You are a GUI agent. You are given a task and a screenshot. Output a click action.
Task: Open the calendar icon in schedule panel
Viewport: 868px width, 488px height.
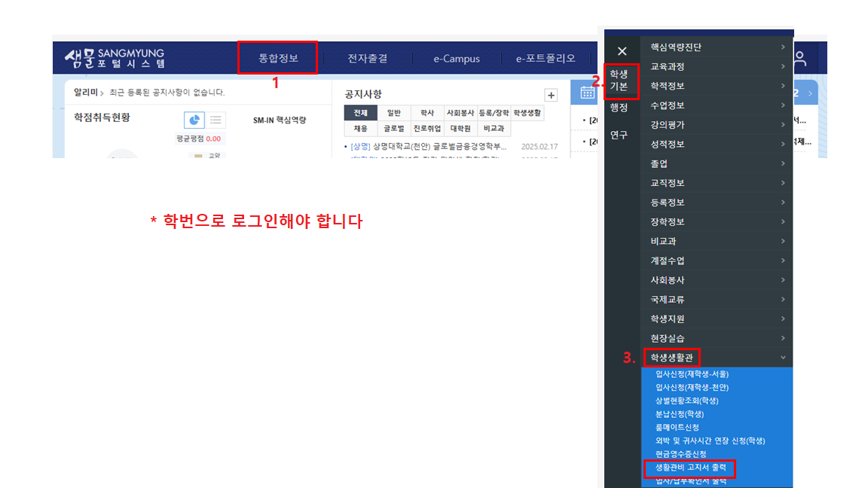pos(587,93)
